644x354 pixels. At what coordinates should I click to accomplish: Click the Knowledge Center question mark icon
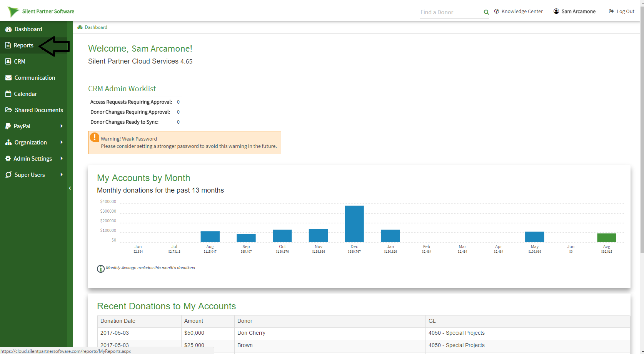(497, 11)
